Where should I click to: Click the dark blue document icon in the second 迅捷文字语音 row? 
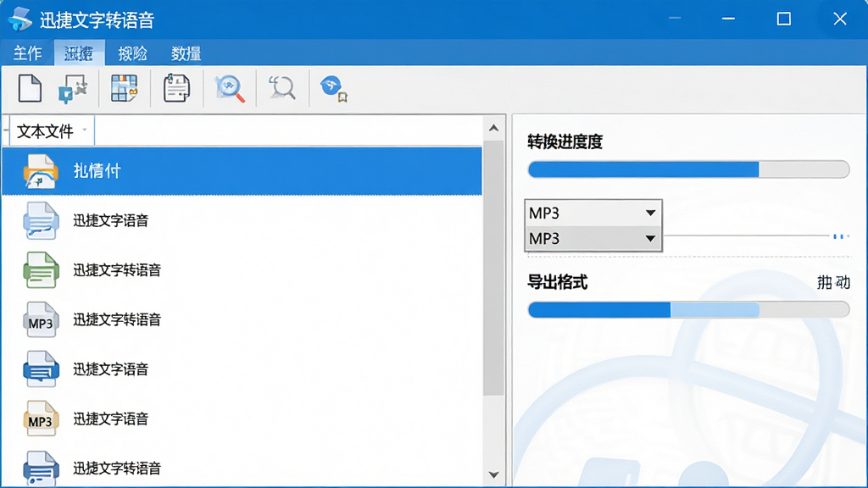(41, 369)
